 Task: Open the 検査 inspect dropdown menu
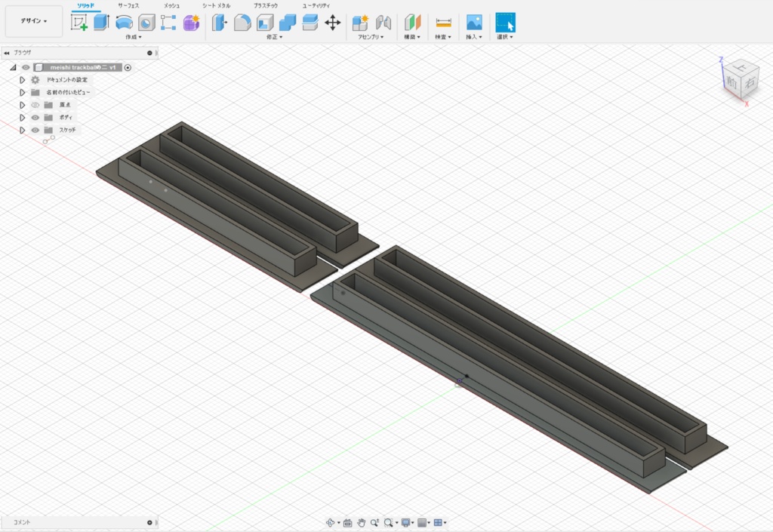pos(442,37)
